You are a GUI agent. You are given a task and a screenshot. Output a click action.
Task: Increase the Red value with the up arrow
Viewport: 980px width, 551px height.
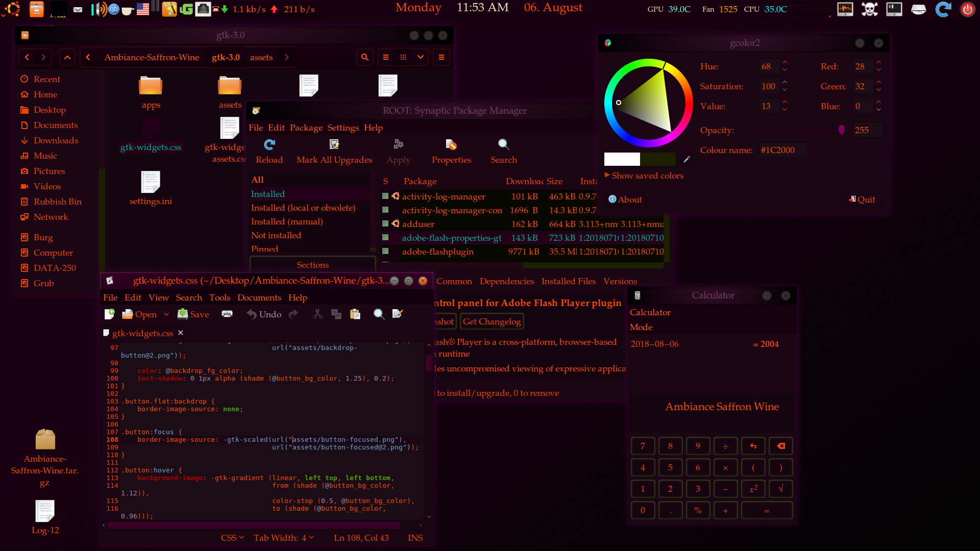point(878,63)
